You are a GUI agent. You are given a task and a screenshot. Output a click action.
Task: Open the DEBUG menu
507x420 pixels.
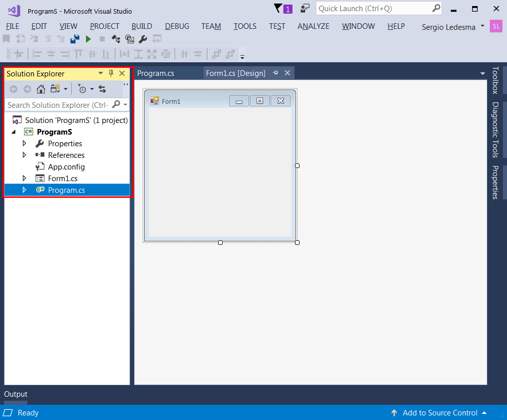click(177, 26)
